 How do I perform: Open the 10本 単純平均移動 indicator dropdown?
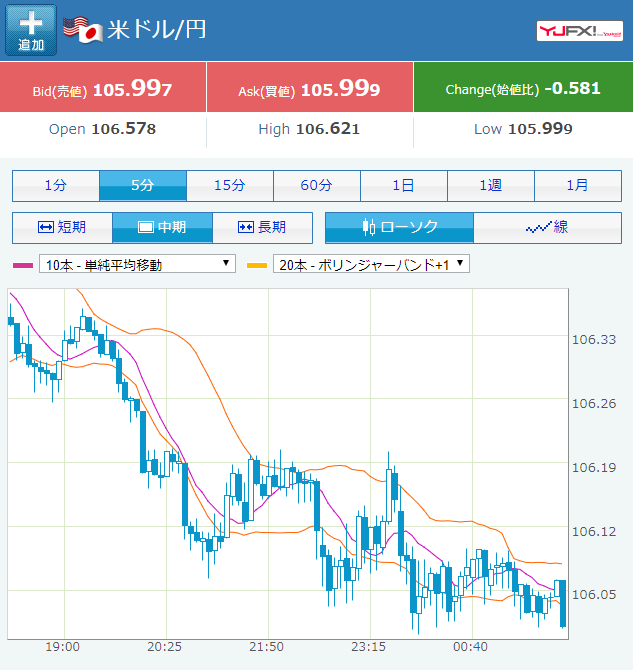tap(137, 265)
